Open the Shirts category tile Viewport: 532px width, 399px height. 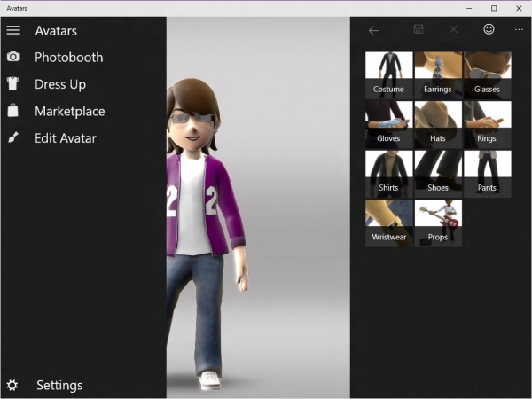pyautogui.click(x=389, y=174)
